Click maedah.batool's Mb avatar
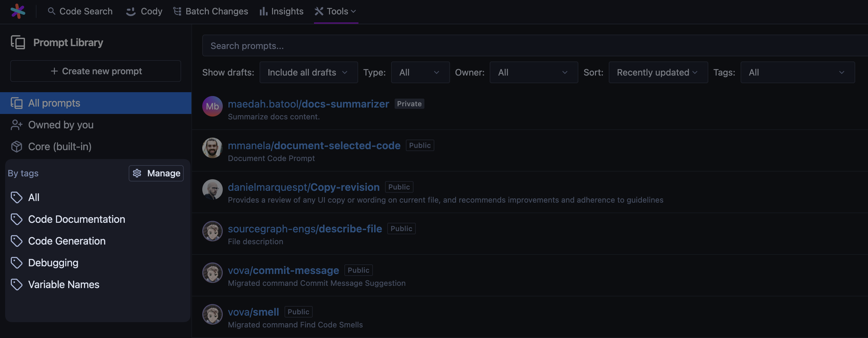 pos(212,107)
